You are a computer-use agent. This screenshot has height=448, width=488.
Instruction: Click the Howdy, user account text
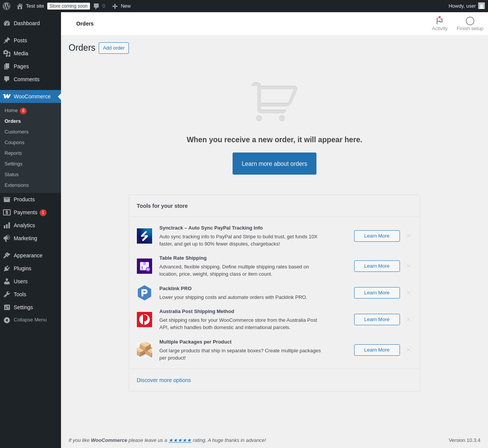pyautogui.click(x=462, y=6)
